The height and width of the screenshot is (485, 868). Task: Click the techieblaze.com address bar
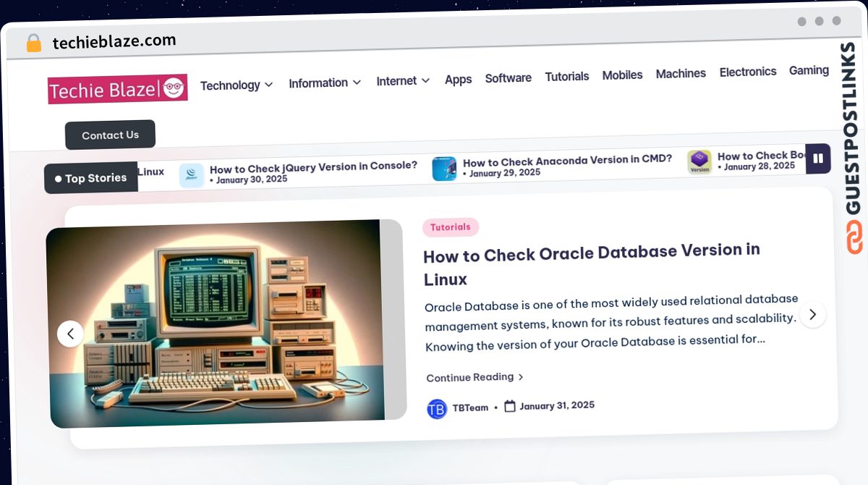pos(114,41)
